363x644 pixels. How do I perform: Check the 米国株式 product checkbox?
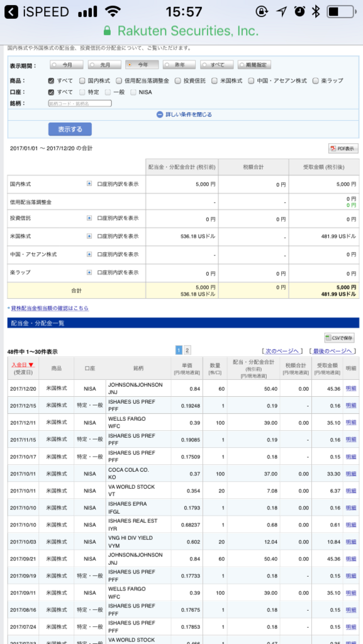pos(215,80)
